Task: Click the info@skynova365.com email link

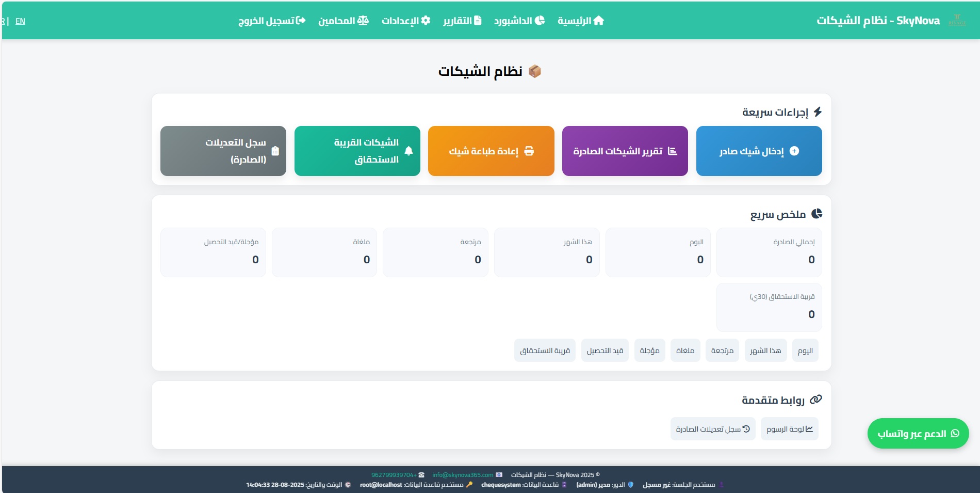Action: click(x=463, y=475)
